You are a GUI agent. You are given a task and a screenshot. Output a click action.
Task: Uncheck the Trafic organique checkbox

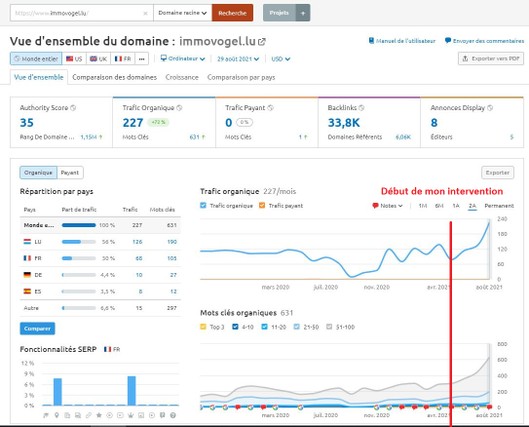click(203, 205)
